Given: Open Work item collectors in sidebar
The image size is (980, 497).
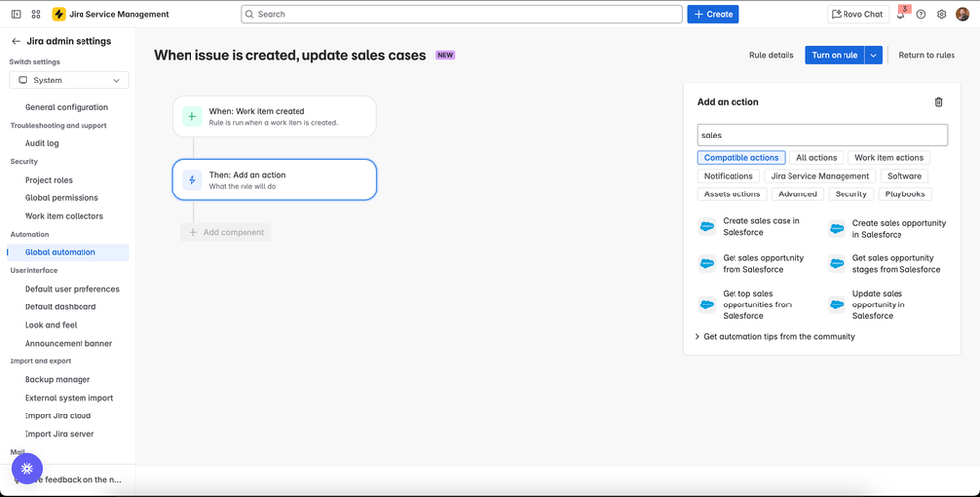Looking at the screenshot, I should click(x=64, y=216).
